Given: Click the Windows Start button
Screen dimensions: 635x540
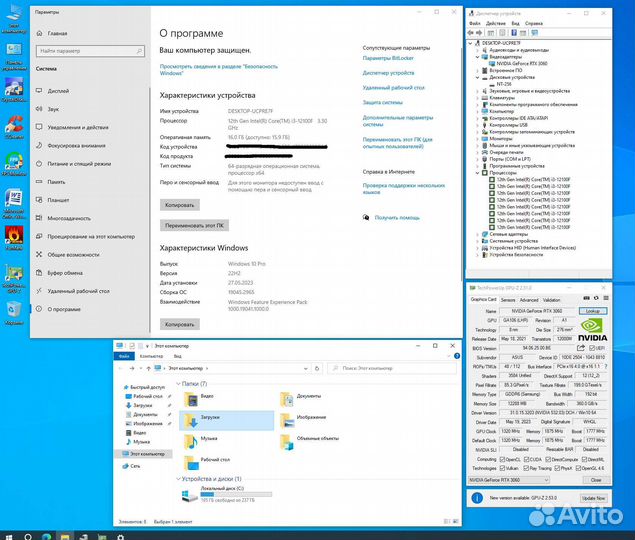Looking at the screenshot, I should 9,537.
